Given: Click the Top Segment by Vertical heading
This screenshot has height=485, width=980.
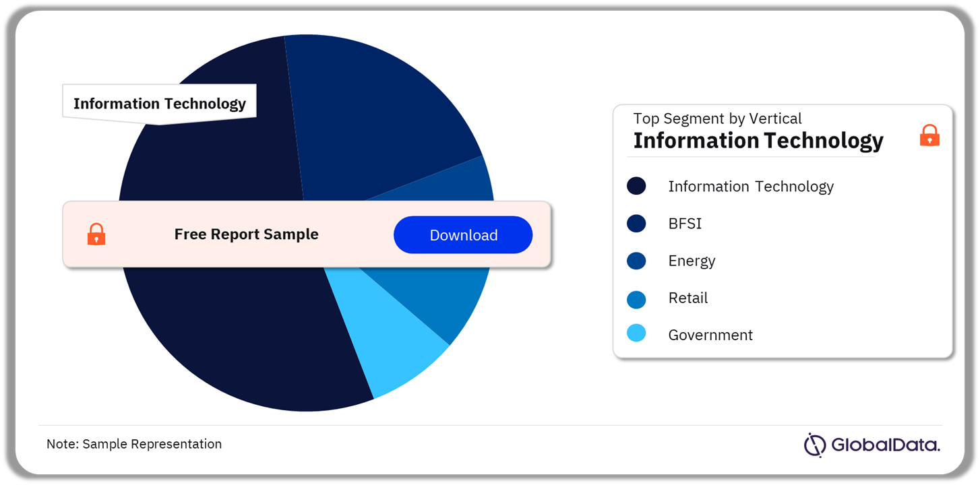Looking at the screenshot, I should pyautogui.click(x=717, y=119).
